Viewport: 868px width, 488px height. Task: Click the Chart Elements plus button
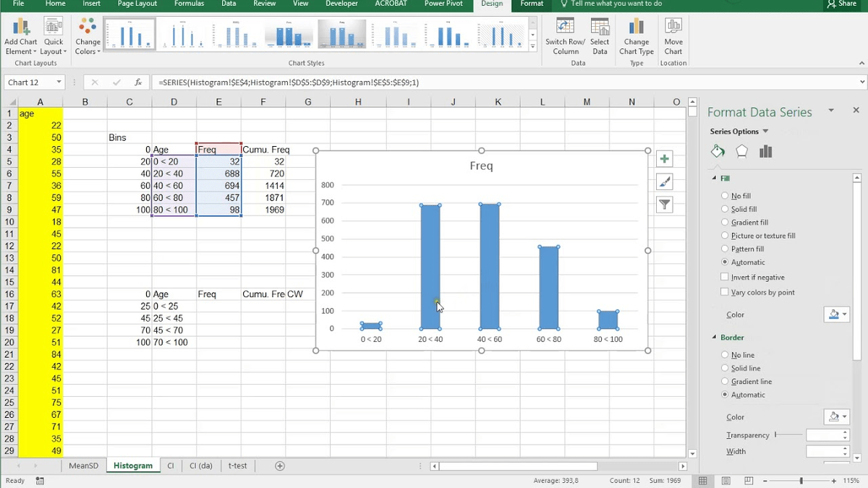pos(664,159)
